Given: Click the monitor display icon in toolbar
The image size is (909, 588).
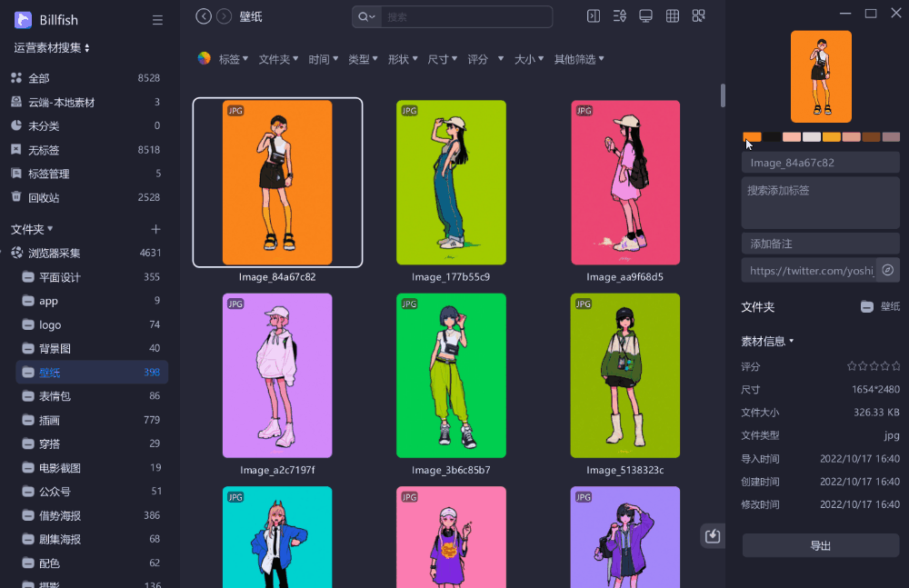Looking at the screenshot, I should 645,15.
